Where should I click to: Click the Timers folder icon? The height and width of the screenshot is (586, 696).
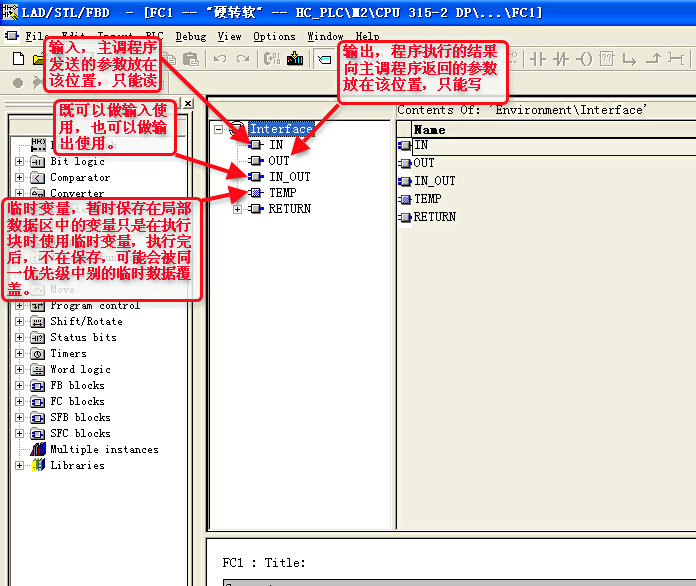(38, 354)
